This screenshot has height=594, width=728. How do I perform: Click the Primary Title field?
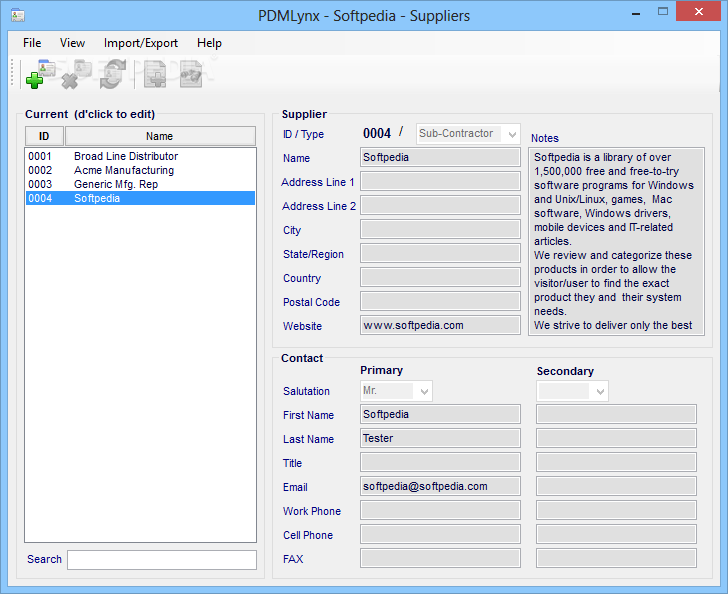click(x=440, y=462)
